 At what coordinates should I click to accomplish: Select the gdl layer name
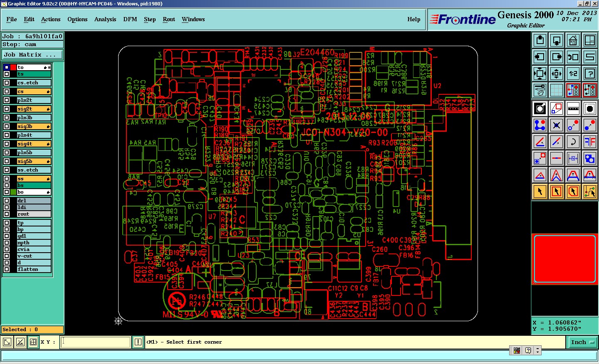34,236
